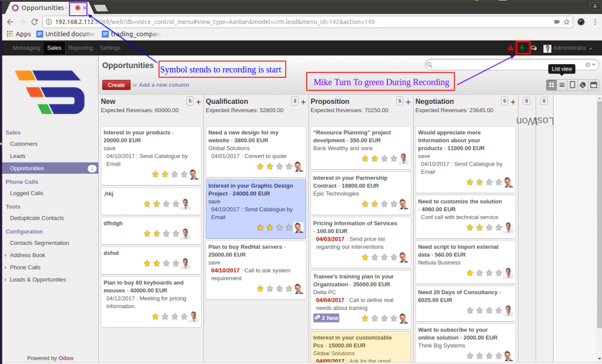Toggle third priority star on ',hkj' card

166,204
